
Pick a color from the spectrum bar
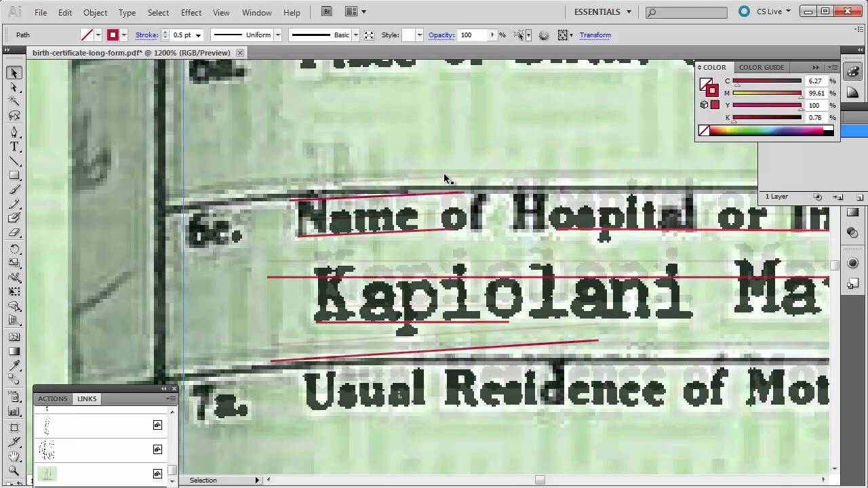772,131
